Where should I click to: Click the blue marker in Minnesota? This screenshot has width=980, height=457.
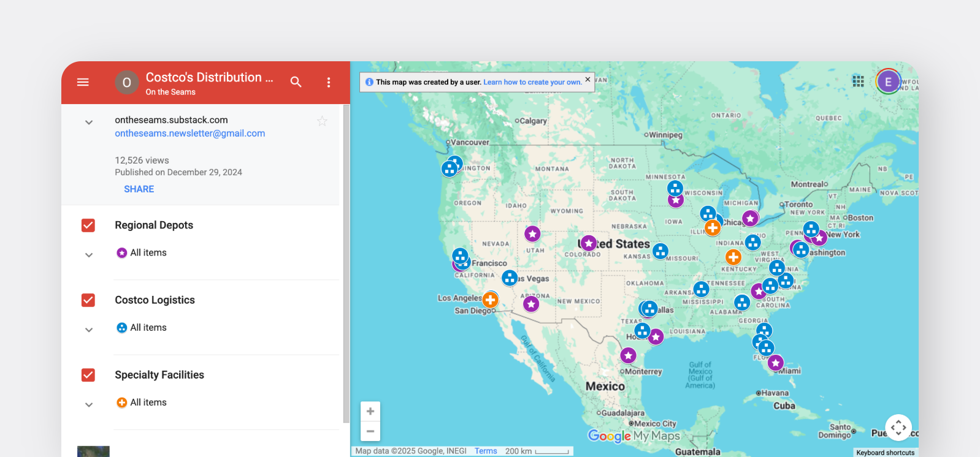[675, 188]
